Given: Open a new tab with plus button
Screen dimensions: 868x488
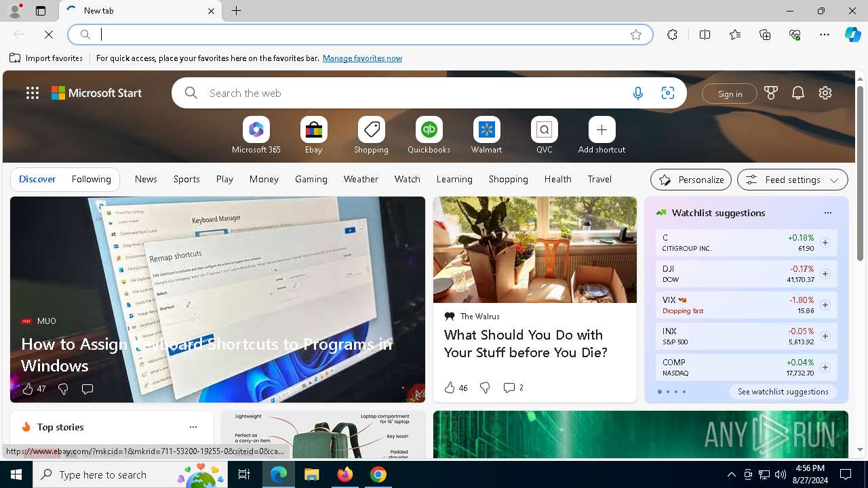Looking at the screenshot, I should point(237,11).
